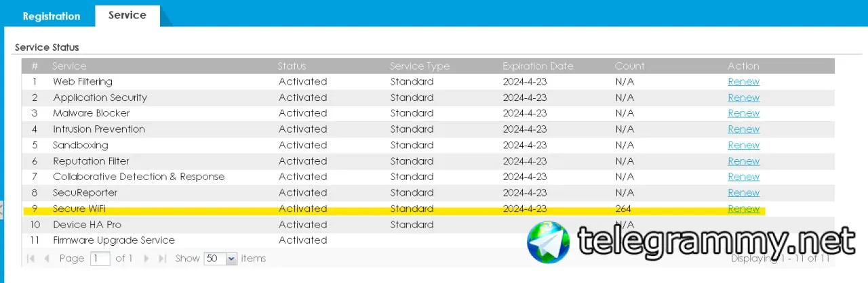Viewport: 868px width, 283px height.
Task: Click the Service Type column header
Action: pos(420,66)
